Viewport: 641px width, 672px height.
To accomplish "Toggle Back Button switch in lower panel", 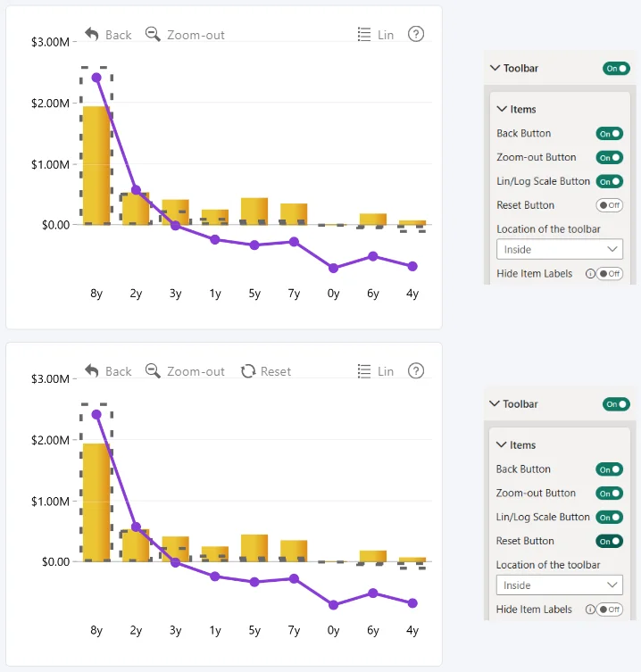I will coord(609,469).
